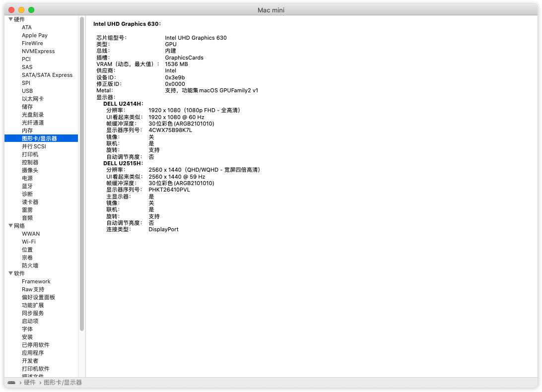Image resolution: width=542 pixels, height=392 pixels.
Task: Open SATA/SATA Express entry
Action: [x=47, y=75]
